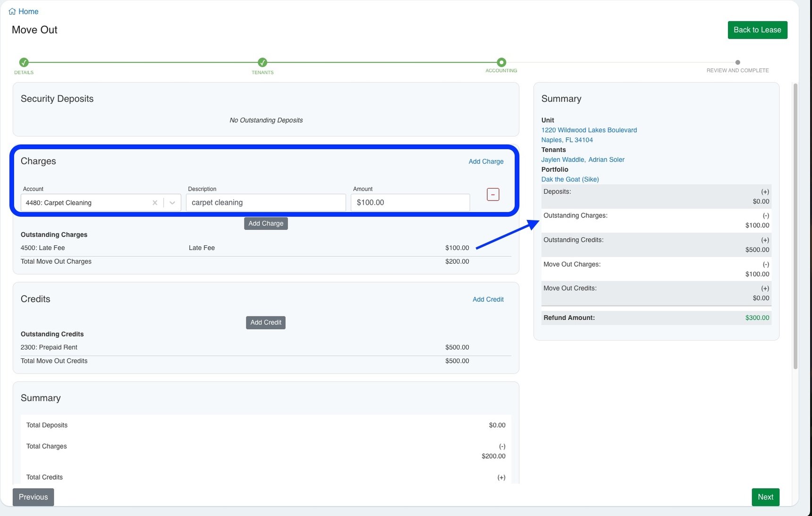Image resolution: width=812 pixels, height=516 pixels.
Task: Click the Add Credit link in header
Action: [x=488, y=300]
